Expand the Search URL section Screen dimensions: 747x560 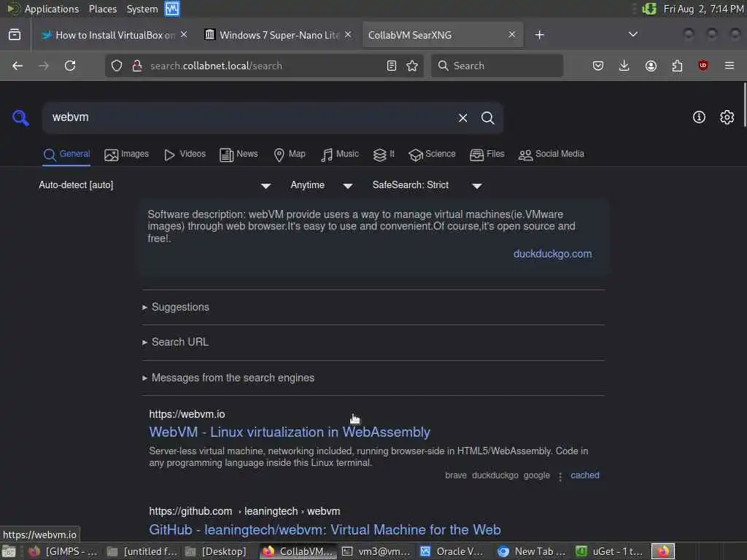tap(175, 342)
